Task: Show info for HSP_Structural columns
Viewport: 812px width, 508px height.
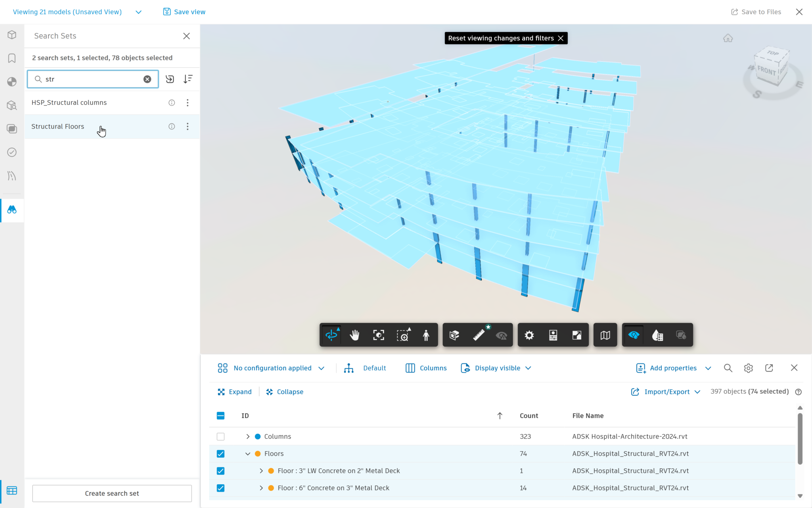Action: [172, 103]
